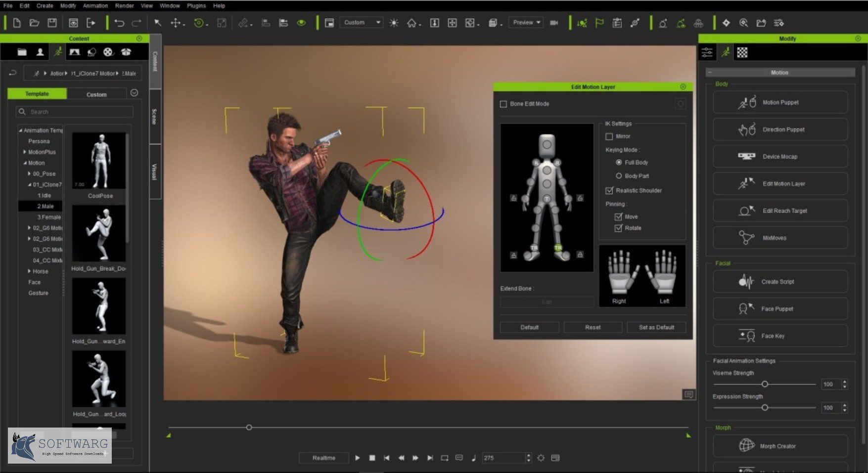Select the Body Part keying mode radio button
The height and width of the screenshot is (473, 868).
click(619, 175)
